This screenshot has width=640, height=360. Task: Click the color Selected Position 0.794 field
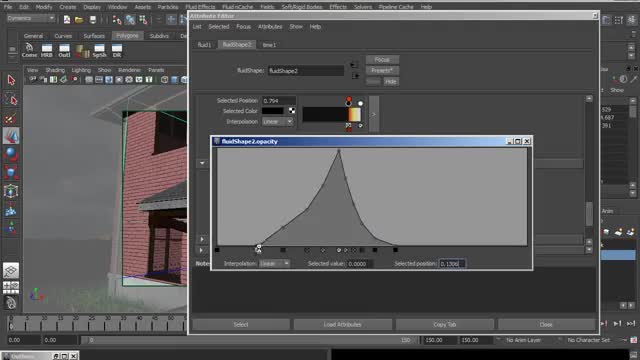coord(279,100)
